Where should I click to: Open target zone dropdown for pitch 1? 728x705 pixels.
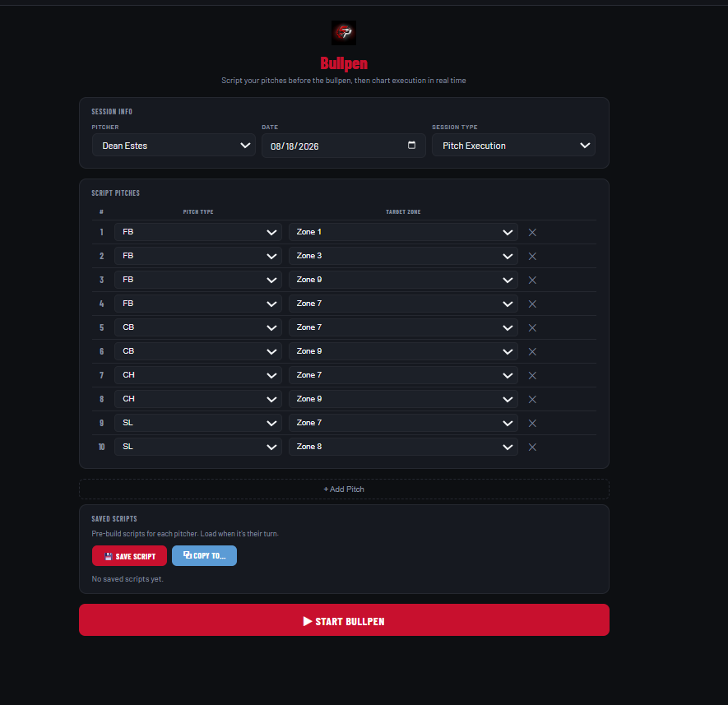click(403, 232)
